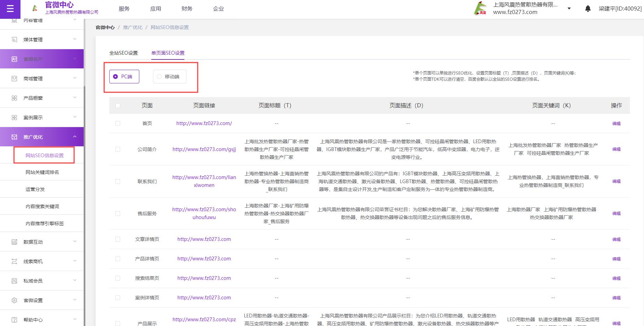Viewport: 644px width, 326px height.
Task: Expand the 官微设置 sidebar section
Action: (x=75, y=300)
